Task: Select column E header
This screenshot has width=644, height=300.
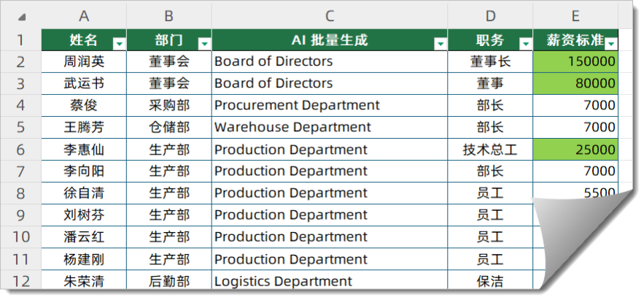Action: (x=575, y=16)
